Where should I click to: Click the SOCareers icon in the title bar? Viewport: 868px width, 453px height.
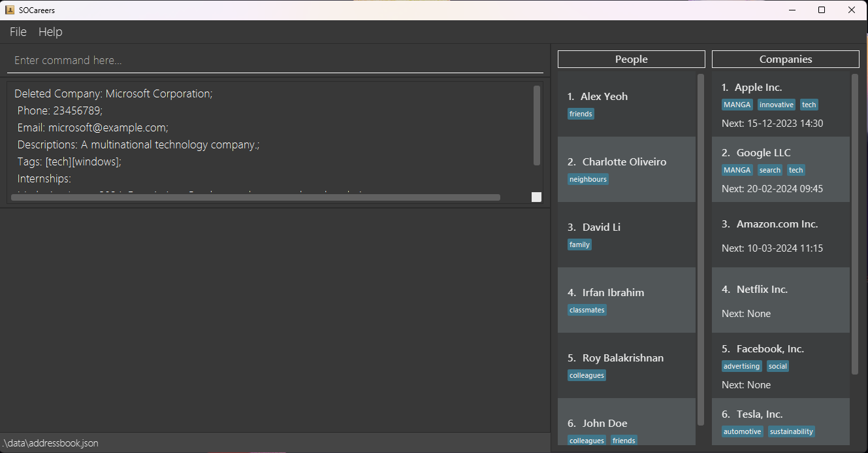11,10
